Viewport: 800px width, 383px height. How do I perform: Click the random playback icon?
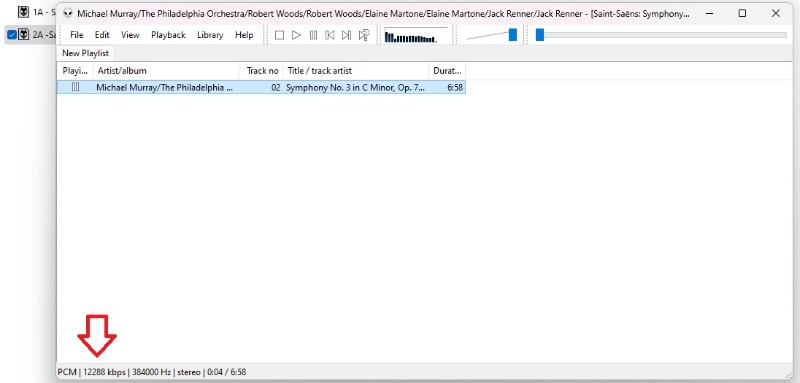tap(364, 35)
